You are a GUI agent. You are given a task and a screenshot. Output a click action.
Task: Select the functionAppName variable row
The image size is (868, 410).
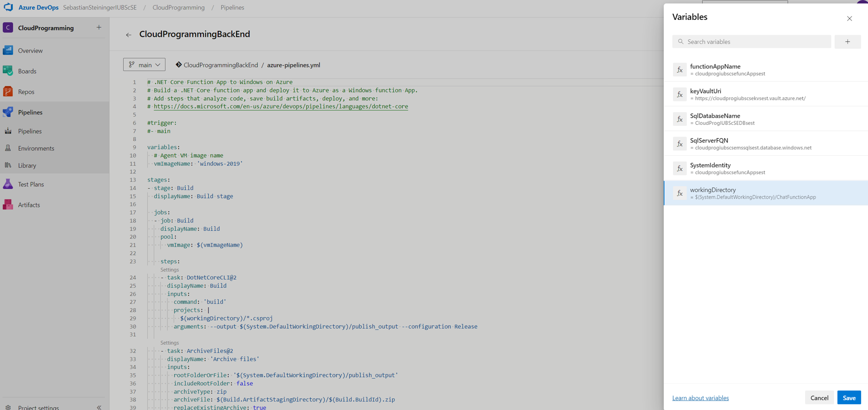click(766, 70)
